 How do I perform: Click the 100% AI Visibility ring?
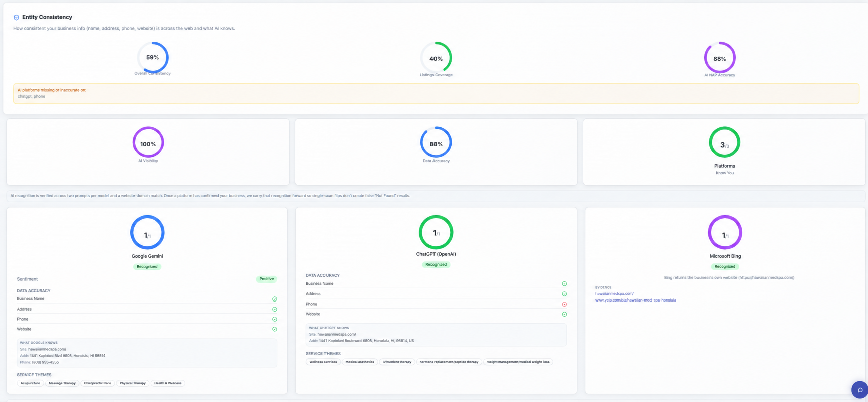tap(148, 142)
